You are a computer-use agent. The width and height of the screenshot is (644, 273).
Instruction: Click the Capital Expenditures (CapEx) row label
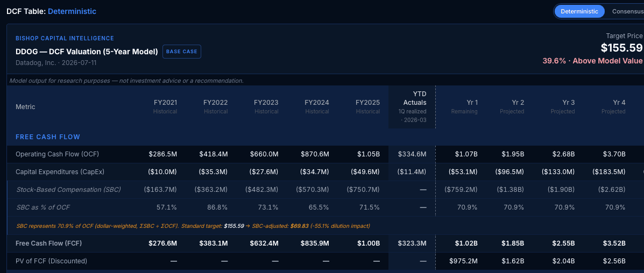(60, 172)
